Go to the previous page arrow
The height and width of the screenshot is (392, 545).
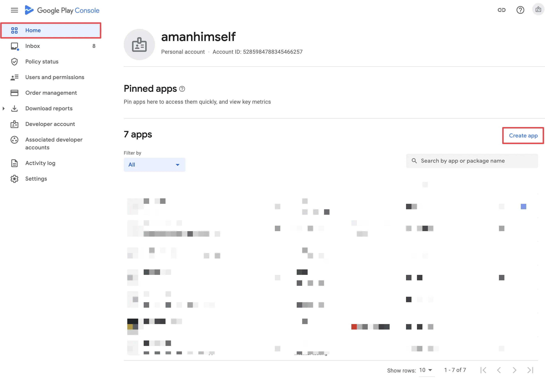click(499, 370)
